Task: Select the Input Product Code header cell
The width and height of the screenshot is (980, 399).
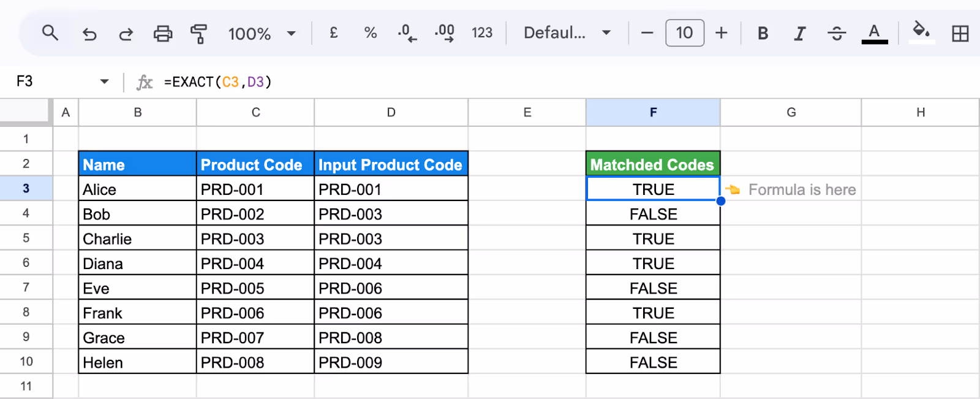Action: pyautogui.click(x=391, y=164)
